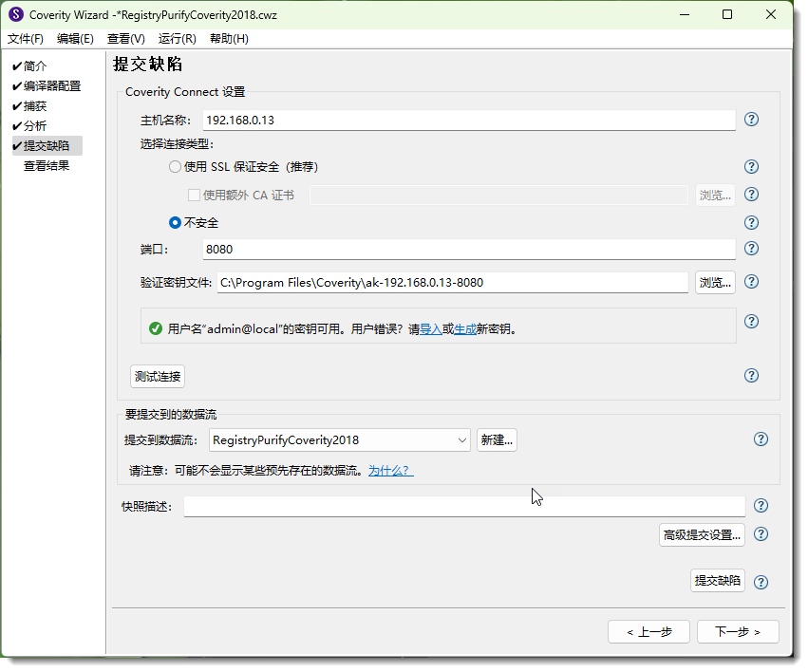Browse for the 验证密钥文件 path
This screenshot has height=672, width=808.
pos(715,283)
